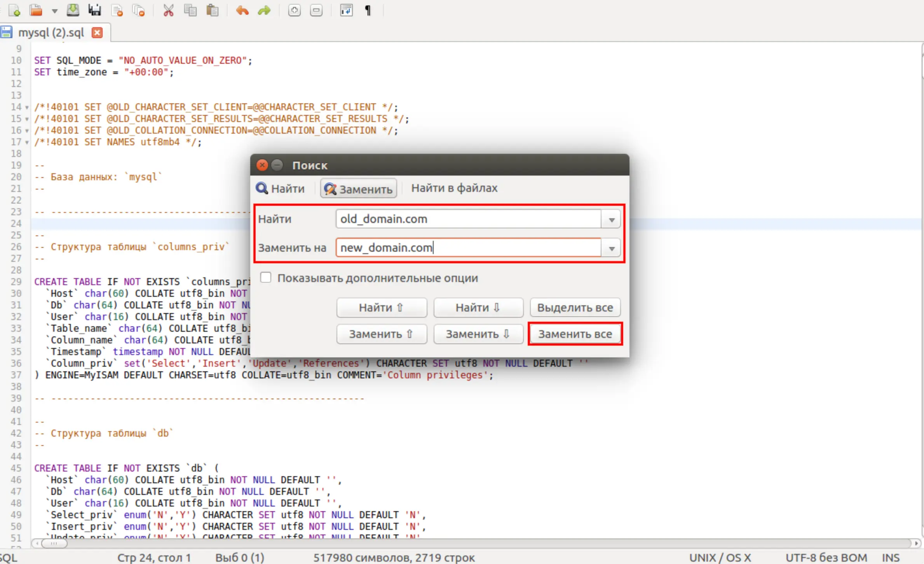The width and height of the screenshot is (924, 564).
Task: Save file with green arrow disk icon
Action: coord(73,10)
